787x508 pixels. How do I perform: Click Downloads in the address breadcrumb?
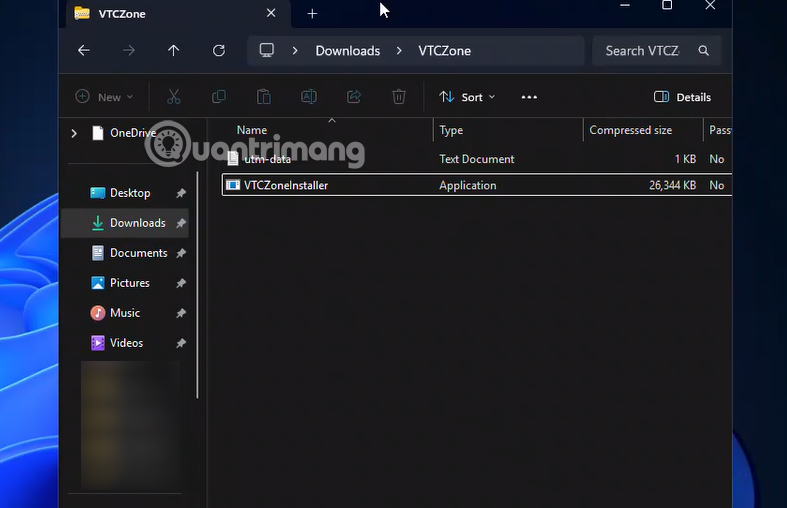click(347, 51)
